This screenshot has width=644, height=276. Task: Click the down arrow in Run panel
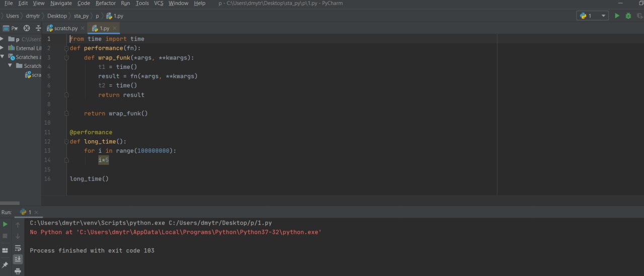18,236
